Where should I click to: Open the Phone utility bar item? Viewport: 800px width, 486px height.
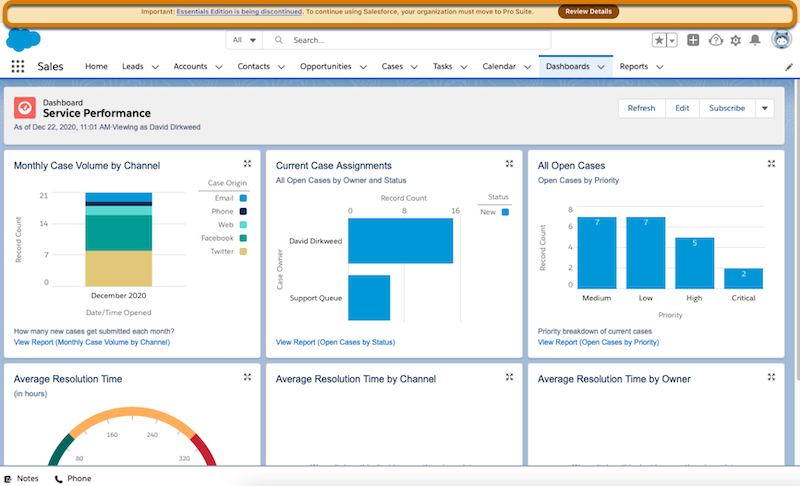pos(73,478)
